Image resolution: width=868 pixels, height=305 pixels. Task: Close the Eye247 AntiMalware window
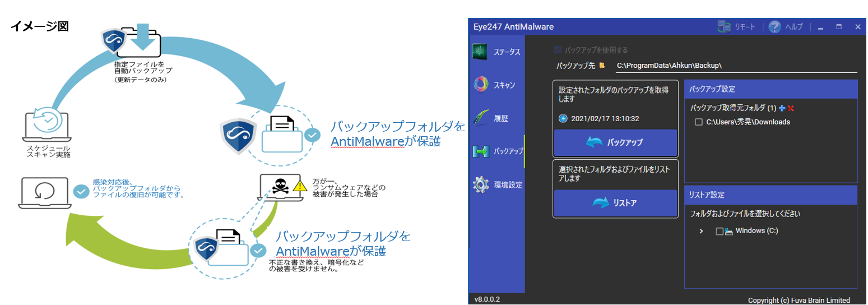pos(857,26)
